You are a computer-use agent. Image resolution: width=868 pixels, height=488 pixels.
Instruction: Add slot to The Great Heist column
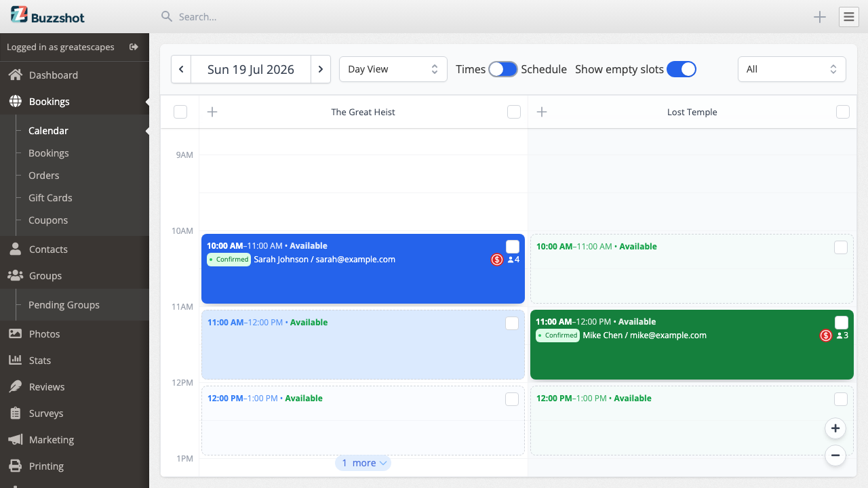click(x=212, y=112)
